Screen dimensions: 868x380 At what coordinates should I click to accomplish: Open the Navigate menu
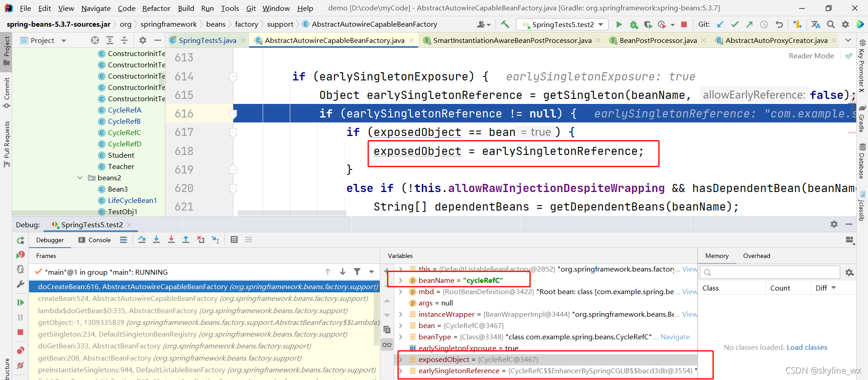96,8
